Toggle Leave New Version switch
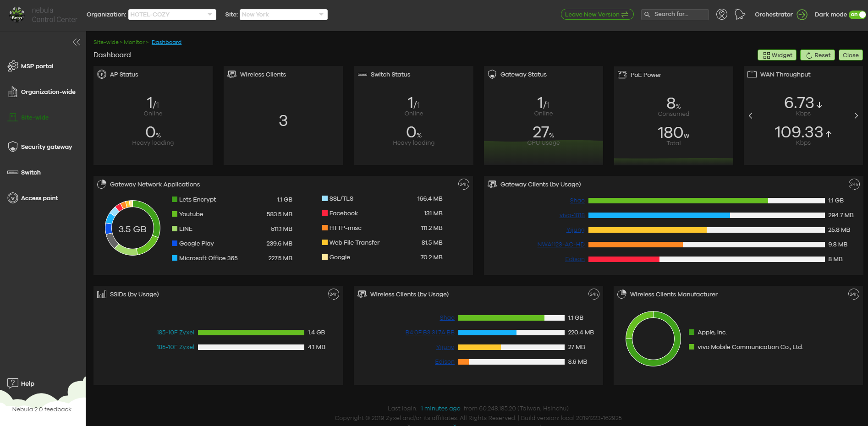Viewport: 868px width, 426px height. (597, 15)
